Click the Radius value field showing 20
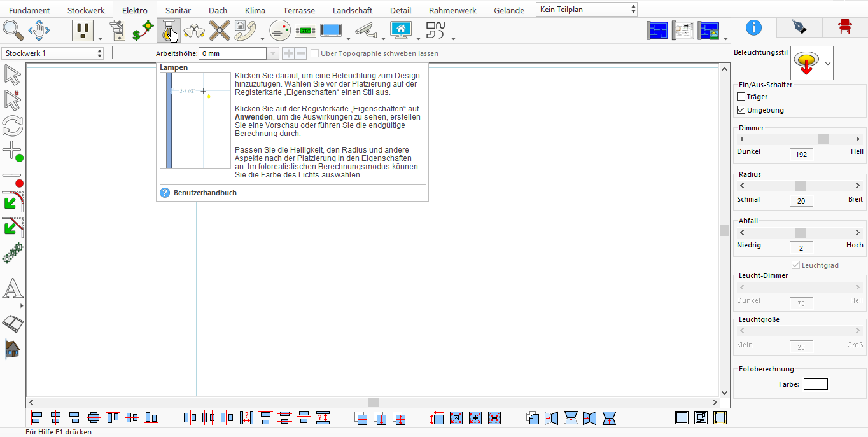Screen dimensions: 868x437 [x=801, y=201]
